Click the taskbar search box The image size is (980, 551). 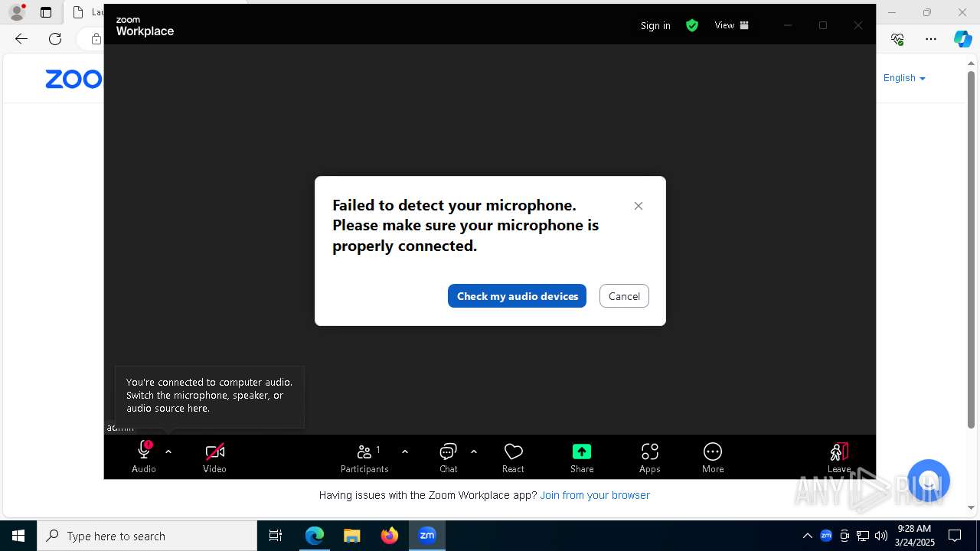tap(147, 536)
